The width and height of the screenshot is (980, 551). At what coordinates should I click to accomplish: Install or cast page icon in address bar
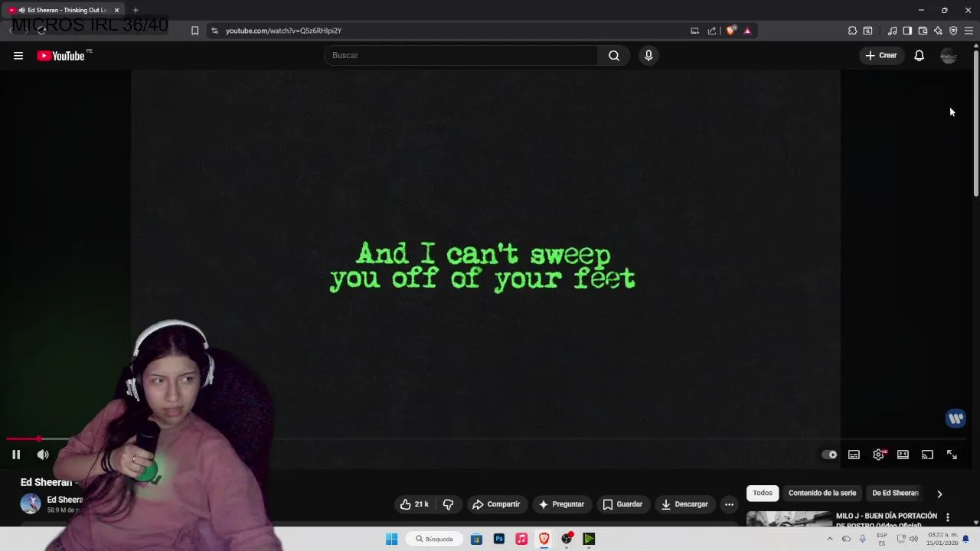[694, 31]
